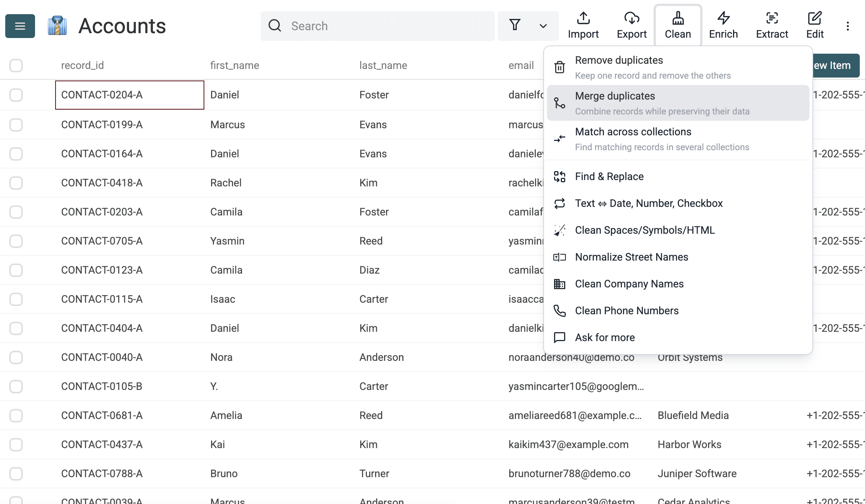Select Find & Replace menu entry
This screenshot has height=504, width=865.
[x=678, y=176]
